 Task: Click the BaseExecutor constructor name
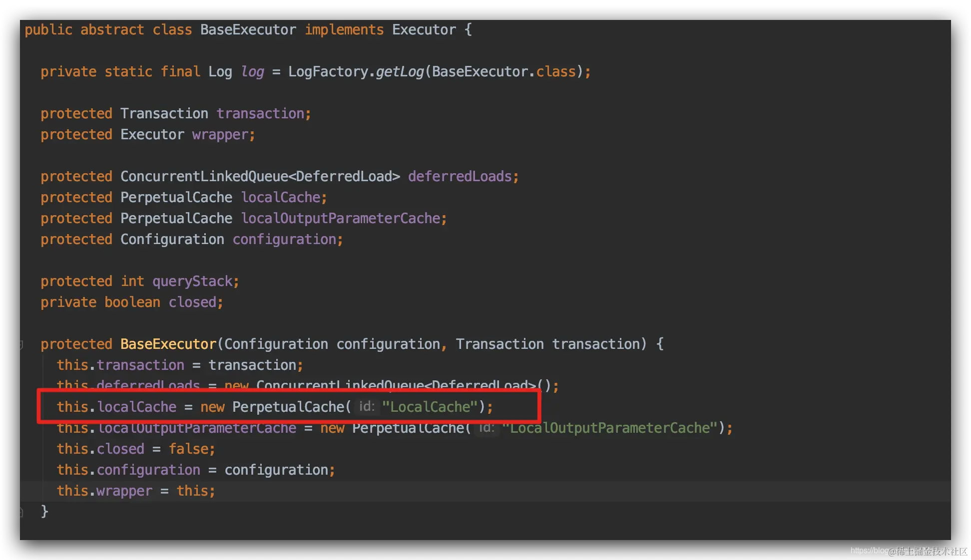pyautogui.click(x=168, y=344)
